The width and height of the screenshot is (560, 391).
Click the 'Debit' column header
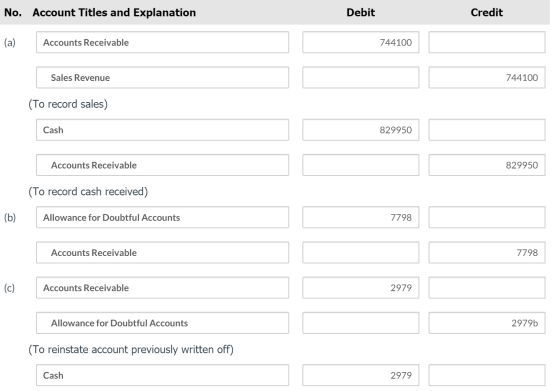point(360,12)
